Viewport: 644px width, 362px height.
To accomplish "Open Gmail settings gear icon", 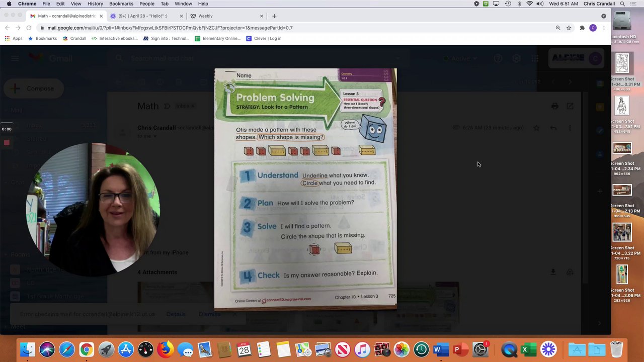I will tap(516, 58).
